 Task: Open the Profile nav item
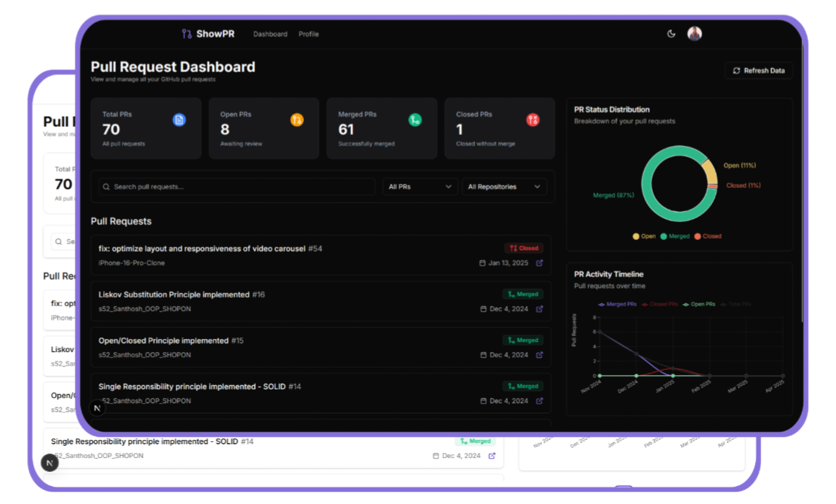pos(308,34)
